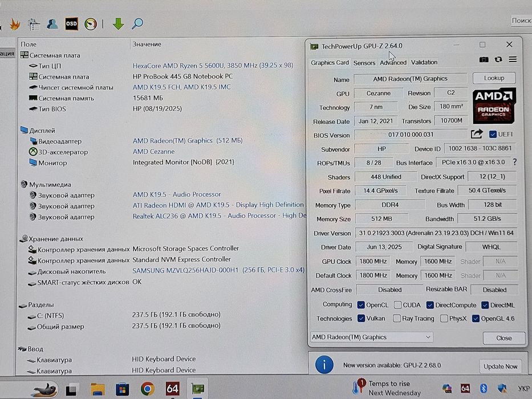This screenshot has height=399, width=532.
Task: Open Task View from the taskbar
Action: [x=71, y=389]
